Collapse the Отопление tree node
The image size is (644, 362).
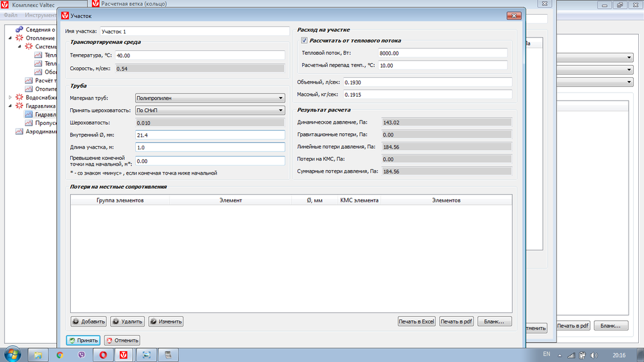point(10,38)
